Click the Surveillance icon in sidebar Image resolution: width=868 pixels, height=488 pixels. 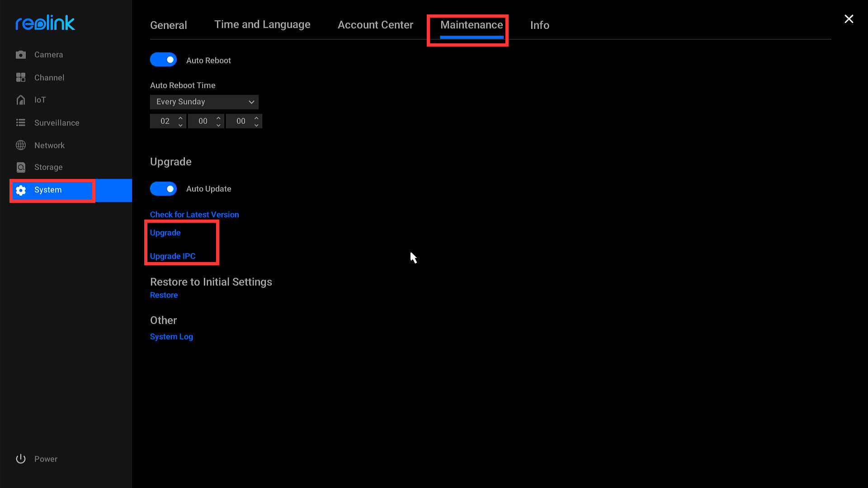pos(21,122)
